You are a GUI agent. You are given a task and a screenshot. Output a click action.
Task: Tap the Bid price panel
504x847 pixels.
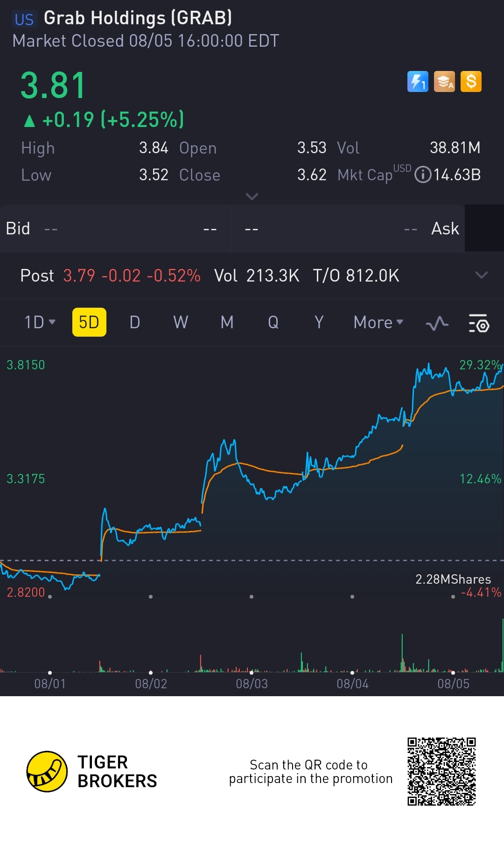[x=114, y=229]
